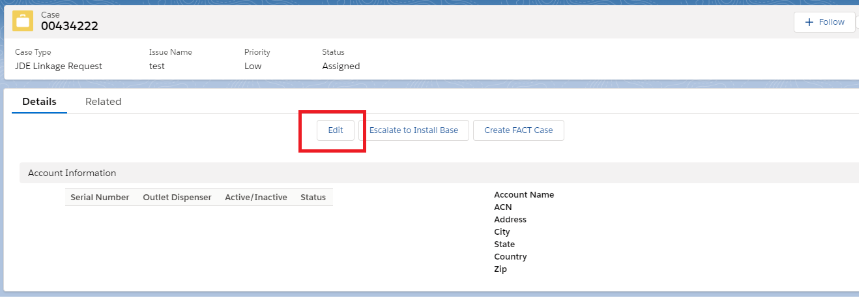Click the Active/Inactive column header
The height and width of the screenshot is (298, 868).
255,198
